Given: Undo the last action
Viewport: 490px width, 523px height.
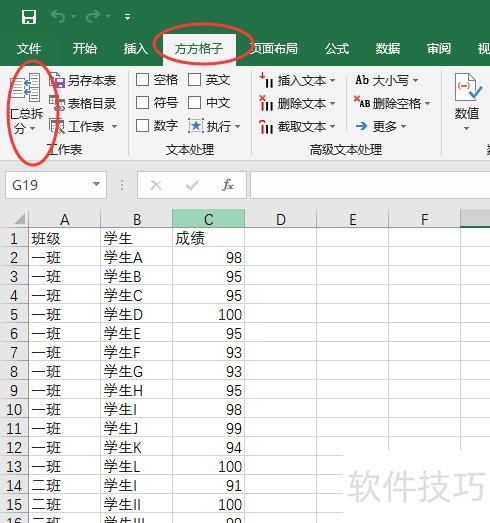Looking at the screenshot, I should coord(58,16).
